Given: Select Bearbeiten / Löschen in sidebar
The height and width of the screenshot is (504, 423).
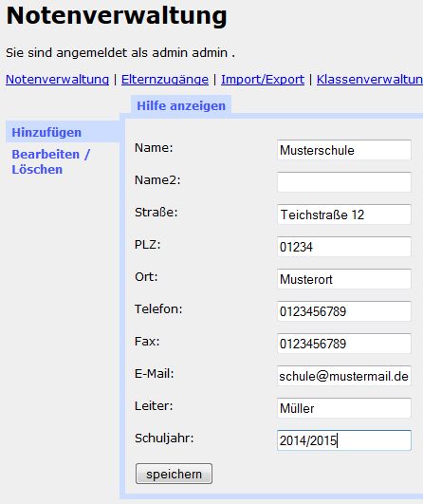Looking at the screenshot, I should (51, 161).
